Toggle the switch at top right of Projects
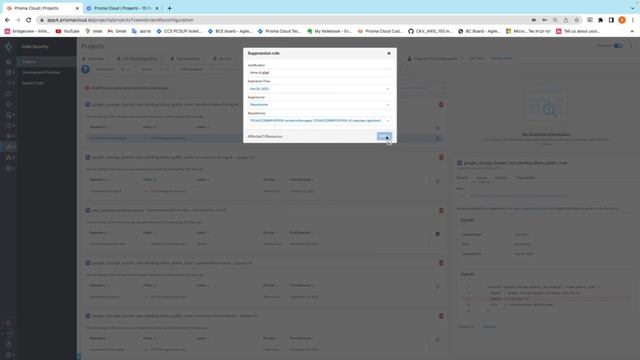The width and height of the screenshot is (640, 360). pos(618,46)
